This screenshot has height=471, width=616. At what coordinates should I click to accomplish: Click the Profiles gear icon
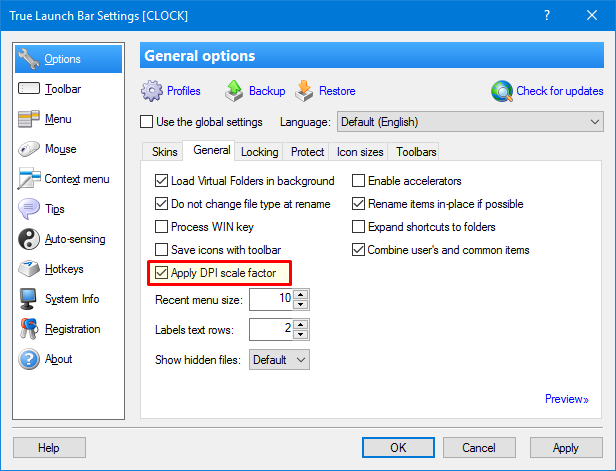(x=152, y=91)
